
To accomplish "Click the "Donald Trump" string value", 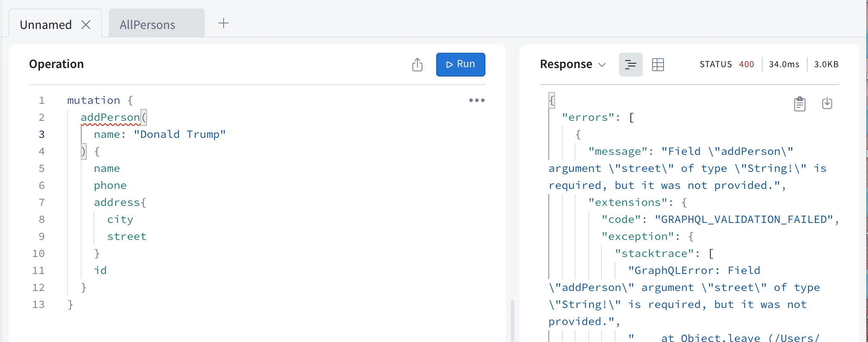I will click(x=179, y=134).
